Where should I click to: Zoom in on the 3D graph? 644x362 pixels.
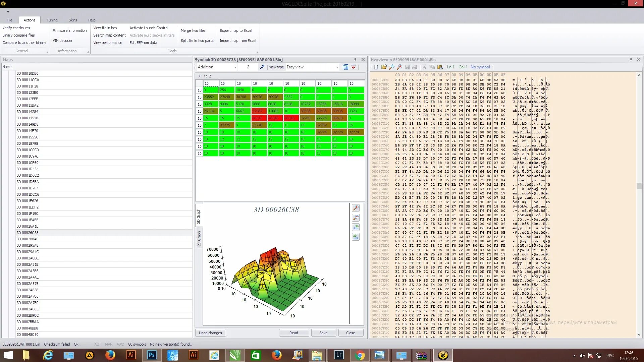point(356,208)
